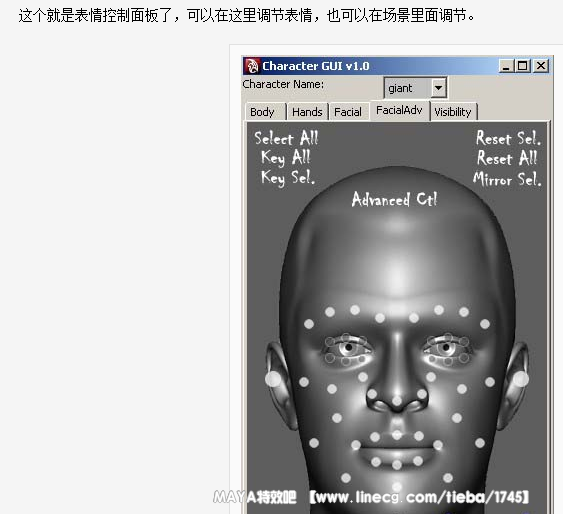Select the outermost right eyebrow control dot
The image size is (563, 514).
click(485, 324)
